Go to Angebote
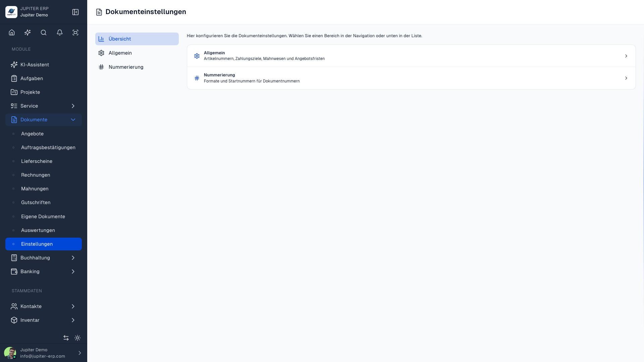Viewport: 644px width, 362px height. pos(44,134)
